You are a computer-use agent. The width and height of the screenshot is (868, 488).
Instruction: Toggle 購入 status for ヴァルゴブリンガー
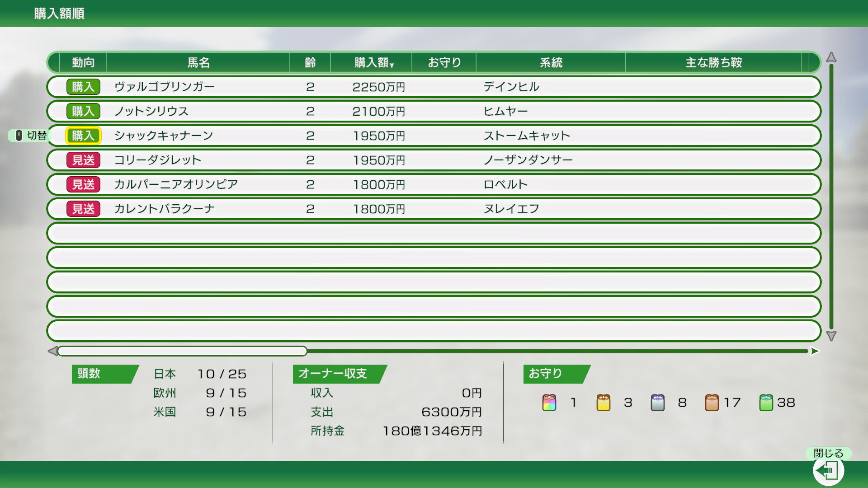[83, 86]
